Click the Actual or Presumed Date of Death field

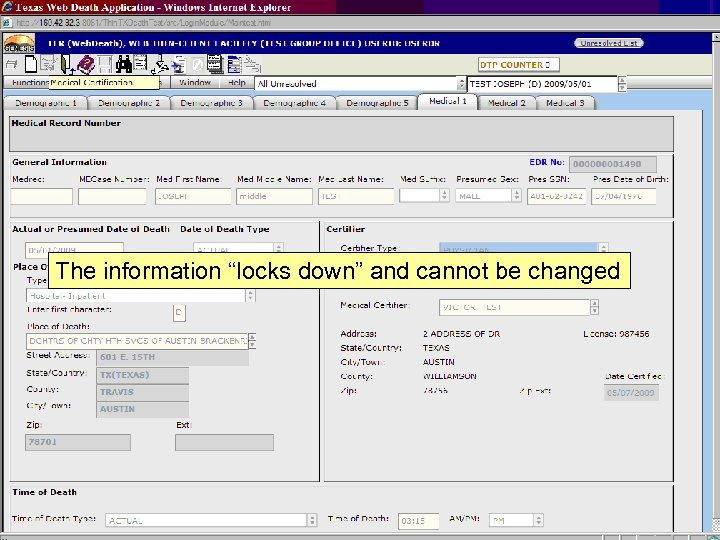coord(74,248)
